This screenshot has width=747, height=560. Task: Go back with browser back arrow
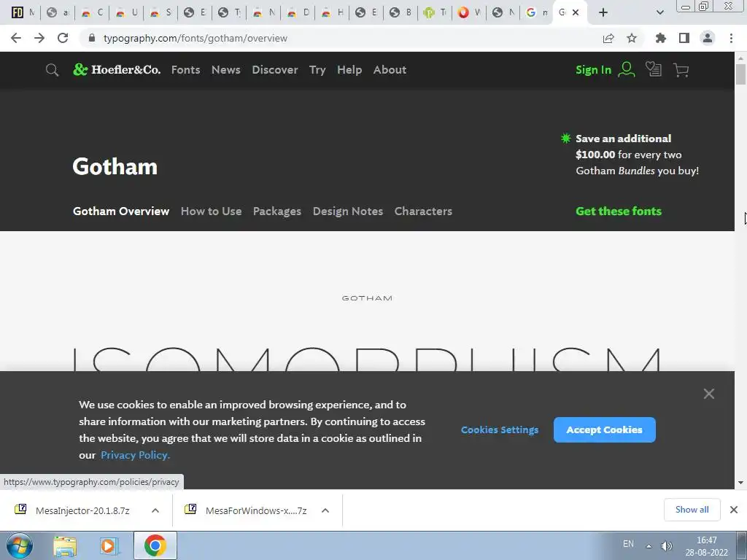[16, 38]
